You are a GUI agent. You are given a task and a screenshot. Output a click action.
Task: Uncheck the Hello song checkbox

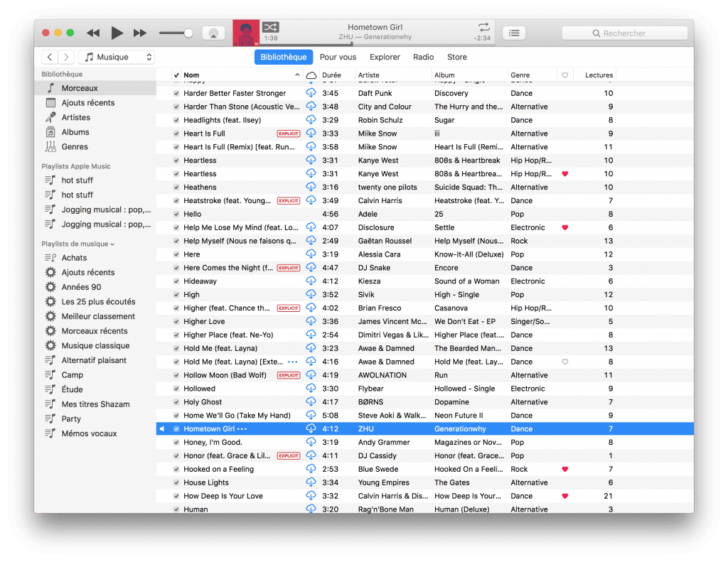point(176,215)
